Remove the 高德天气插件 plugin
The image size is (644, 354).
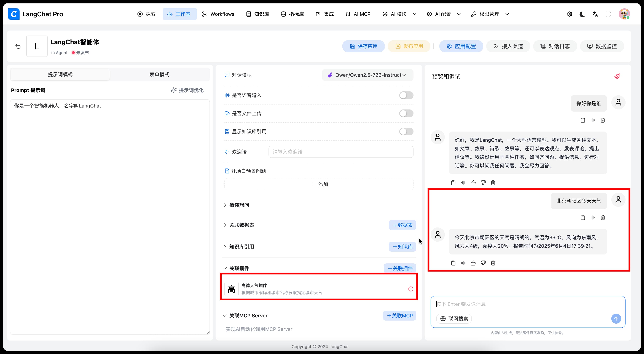point(411,289)
